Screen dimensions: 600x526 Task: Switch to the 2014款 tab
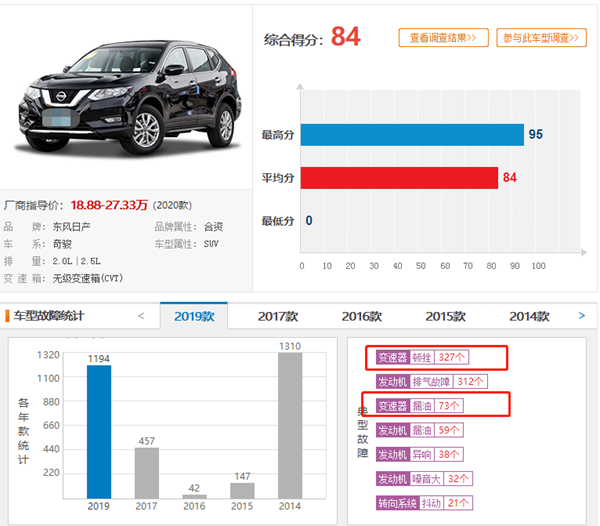(529, 316)
